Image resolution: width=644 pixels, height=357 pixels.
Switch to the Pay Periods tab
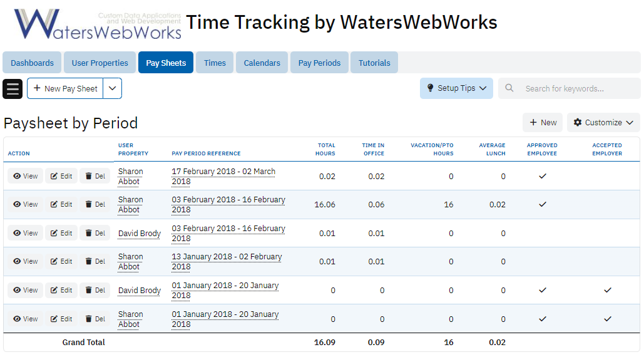319,63
